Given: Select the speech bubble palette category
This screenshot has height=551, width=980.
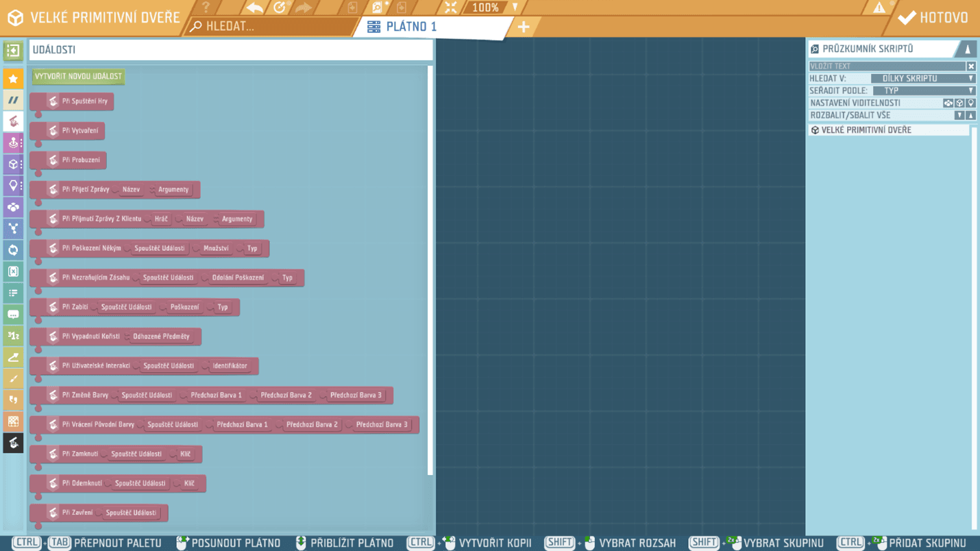Looking at the screenshot, I should tap(13, 315).
